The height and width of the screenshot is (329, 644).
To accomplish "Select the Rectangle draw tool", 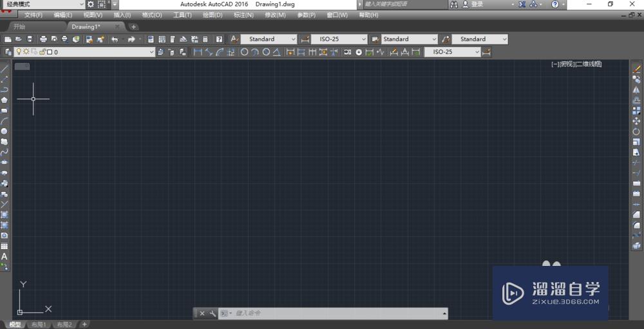I will 5,111.
